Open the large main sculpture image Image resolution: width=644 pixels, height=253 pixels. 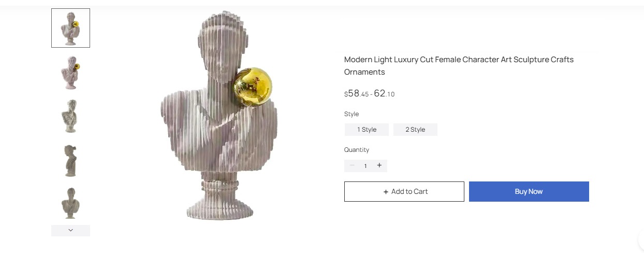pyautogui.click(x=219, y=116)
